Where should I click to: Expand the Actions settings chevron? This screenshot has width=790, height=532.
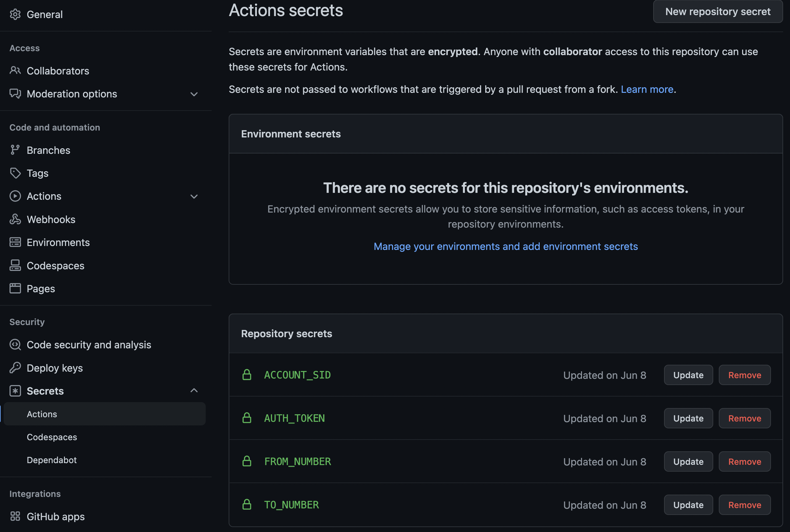point(194,196)
